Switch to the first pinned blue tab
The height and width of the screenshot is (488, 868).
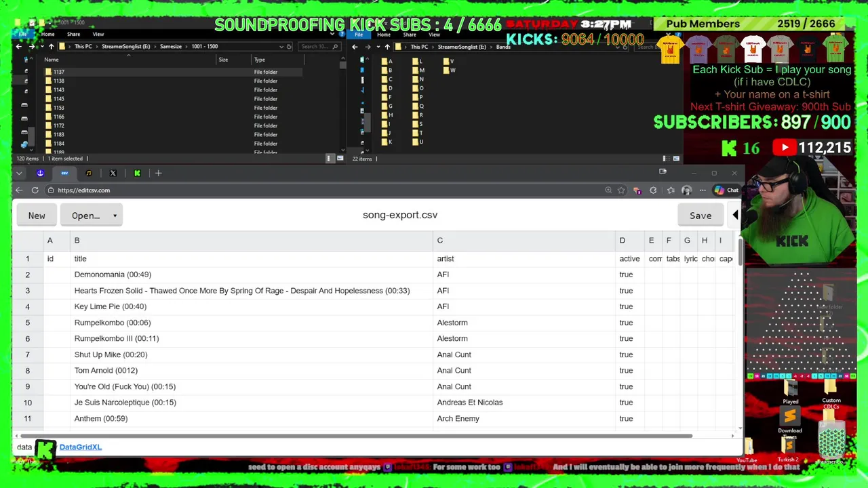[40, 174]
